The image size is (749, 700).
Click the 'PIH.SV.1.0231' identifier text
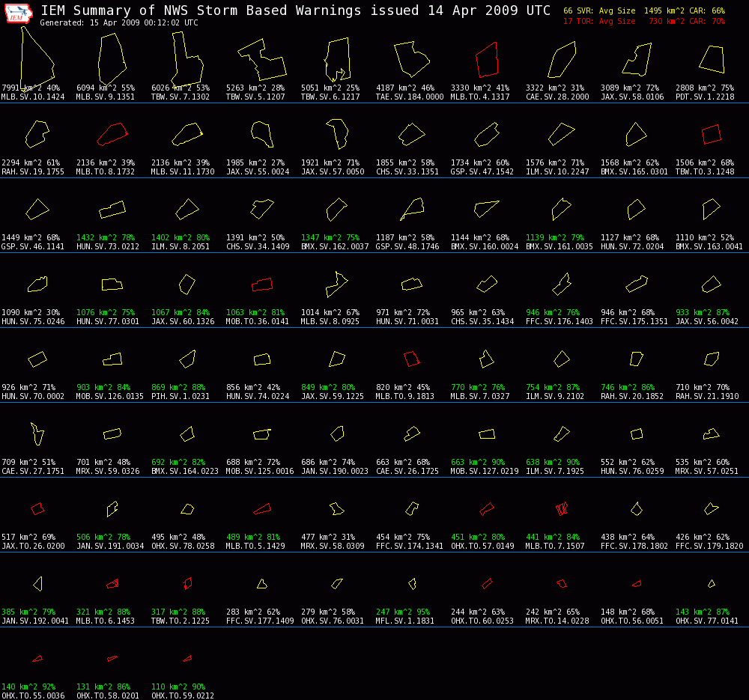(181, 396)
